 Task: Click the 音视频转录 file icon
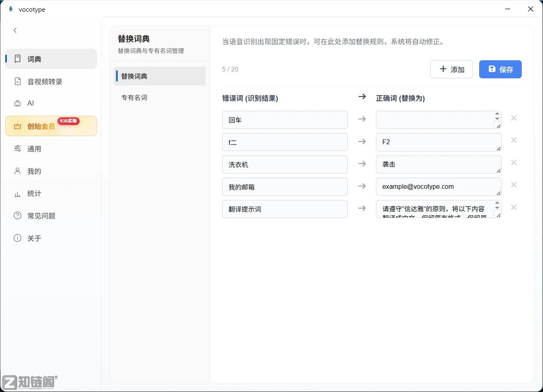coord(18,82)
